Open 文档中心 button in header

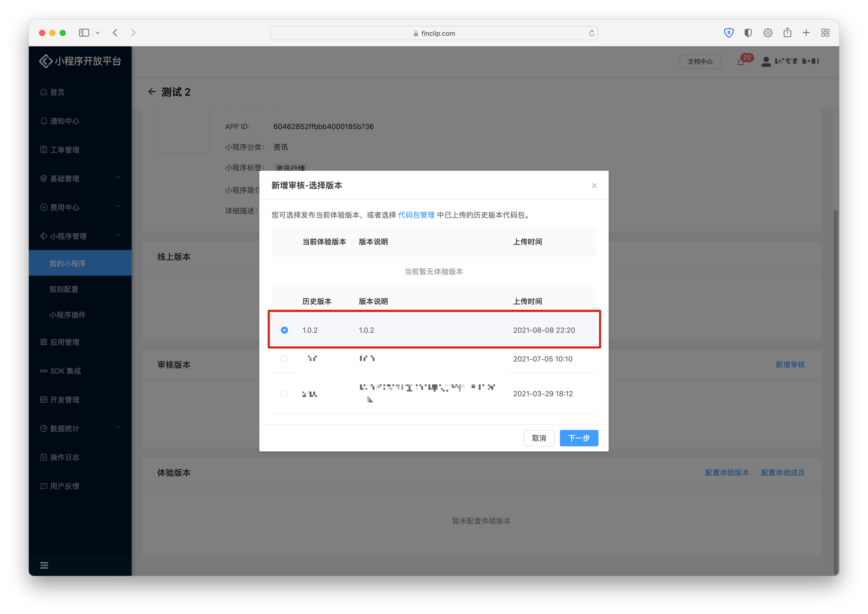click(700, 62)
